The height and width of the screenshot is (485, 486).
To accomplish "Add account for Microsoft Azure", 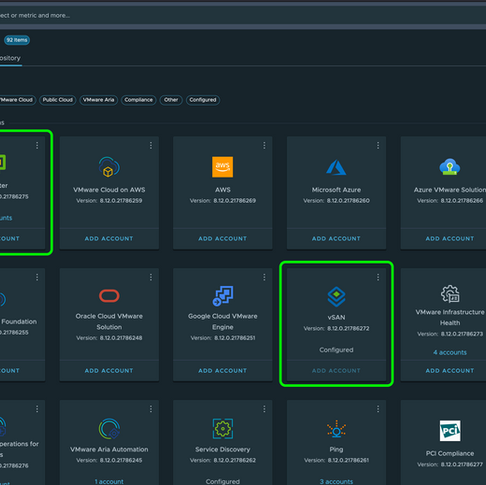I will [x=336, y=239].
